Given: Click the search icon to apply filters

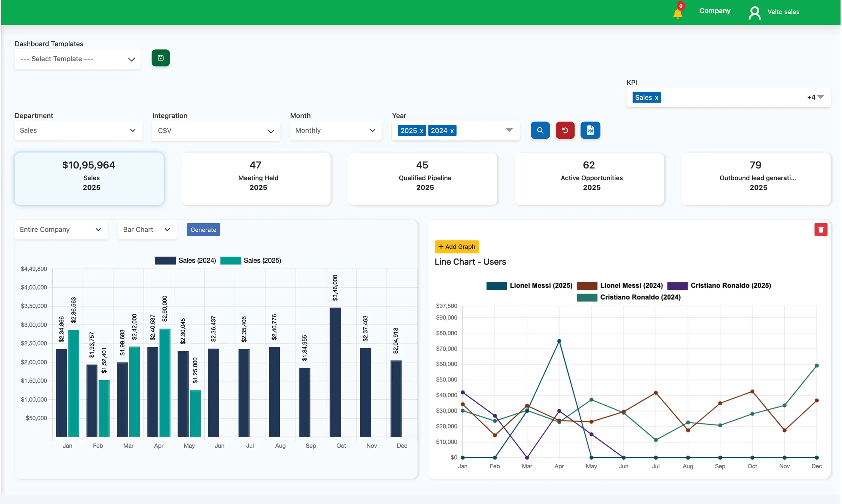Looking at the screenshot, I should (540, 130).
